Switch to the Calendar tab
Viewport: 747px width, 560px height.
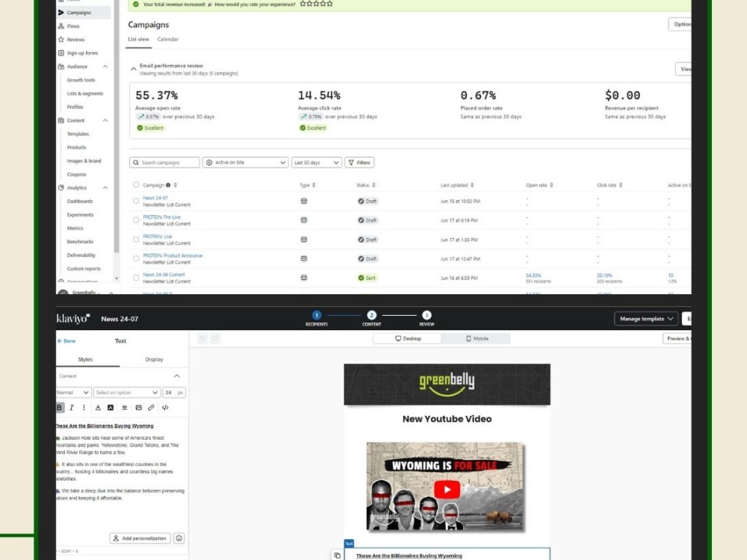click(167, 39)
